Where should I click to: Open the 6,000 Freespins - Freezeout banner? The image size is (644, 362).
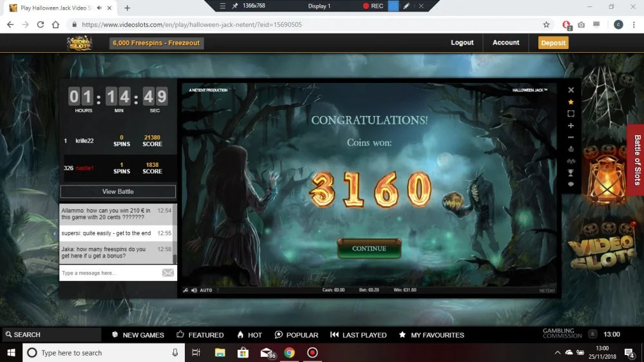click(x=156, y=43)
